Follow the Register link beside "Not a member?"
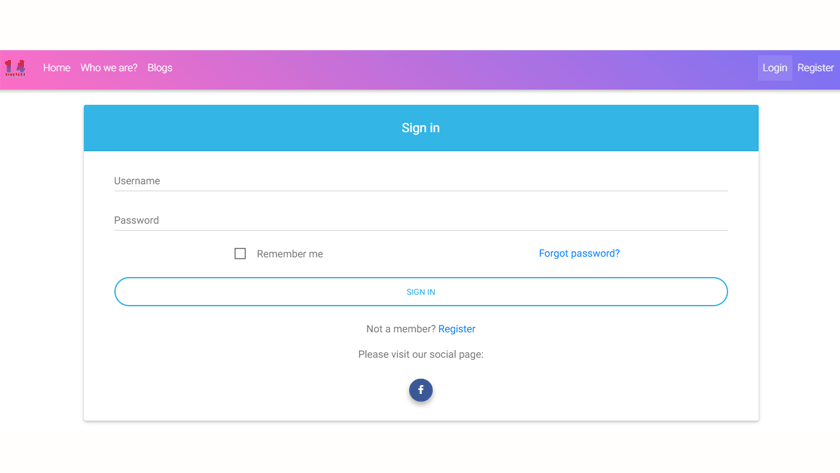Image resolution: width=840 pixels, height=473 pixels. [457, 329]
